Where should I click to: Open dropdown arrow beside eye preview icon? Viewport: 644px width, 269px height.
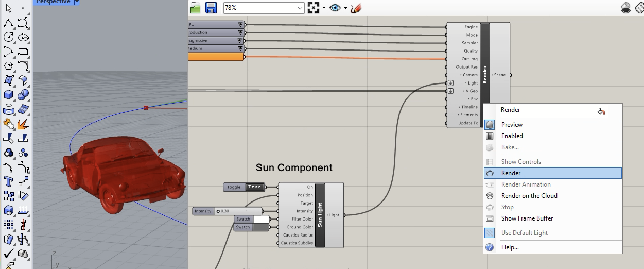coord(345,8)
